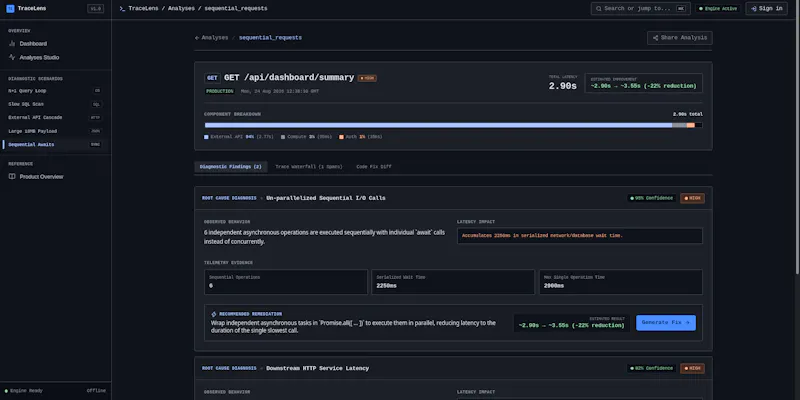The height and width of the screenshot is (400, 800).
Task: Select External API Cascade scenario
Action: [x=55, y=117]
